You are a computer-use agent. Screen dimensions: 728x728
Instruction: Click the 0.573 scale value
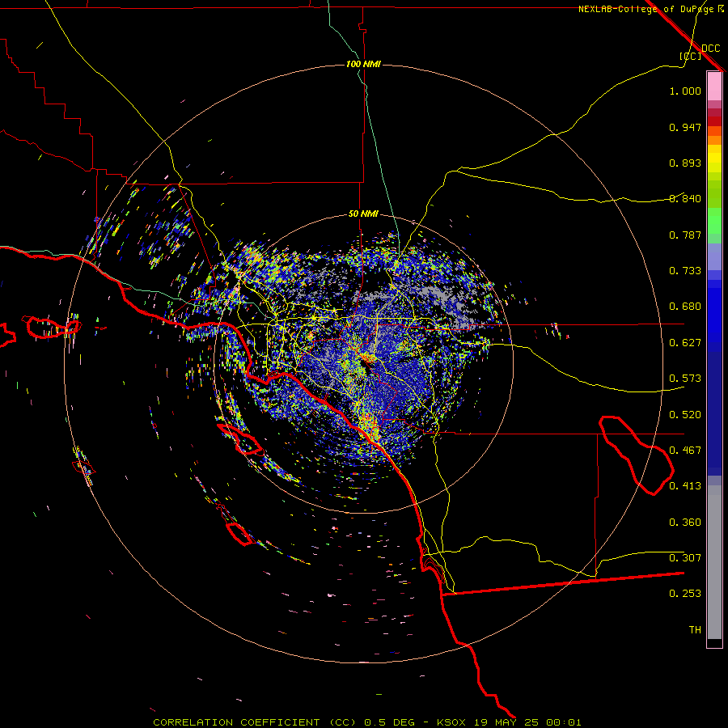pos(685,379)
